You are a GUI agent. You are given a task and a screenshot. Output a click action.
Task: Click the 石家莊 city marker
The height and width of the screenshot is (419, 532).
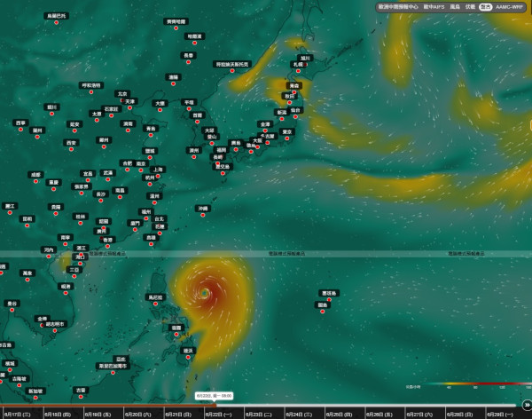click(x=112, y=109)
